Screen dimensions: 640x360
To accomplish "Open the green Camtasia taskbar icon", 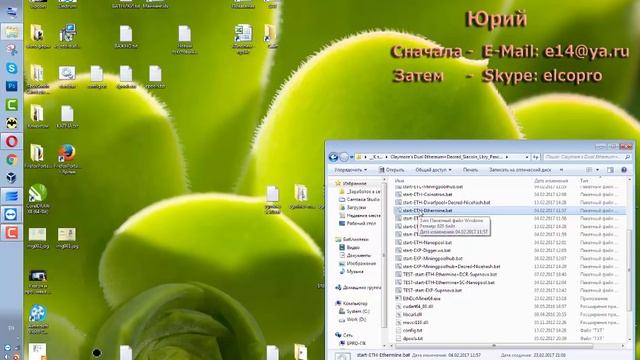I will pyautogui.click(x=11, y=104).
